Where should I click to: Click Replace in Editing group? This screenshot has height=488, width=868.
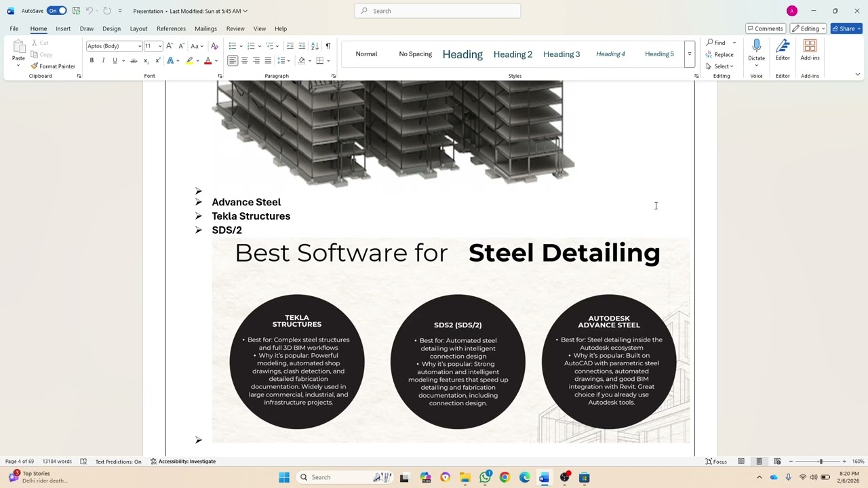tap(719, 54)
